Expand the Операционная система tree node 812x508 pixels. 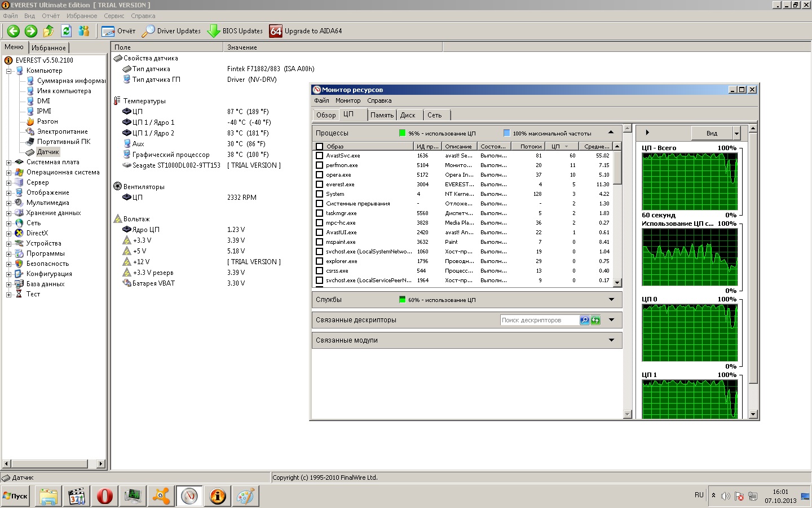click(x=9, y=173)
